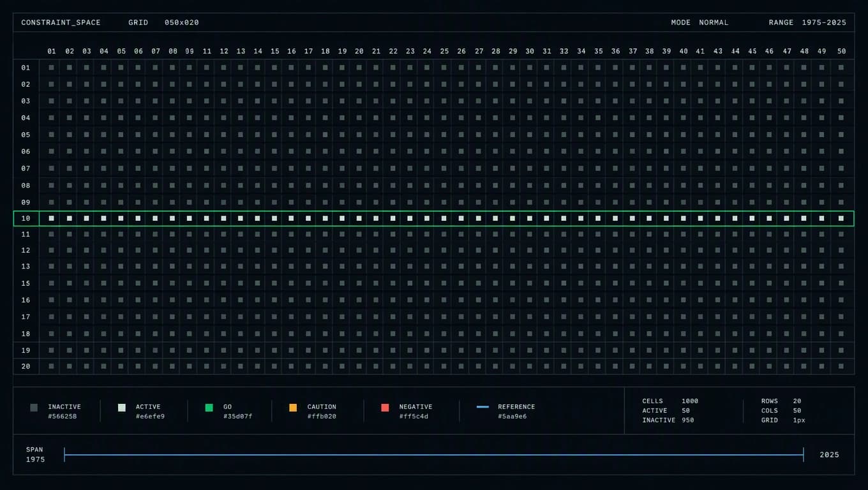Click the CONSTRAINT_SPACE title text
The width and height of the screenshot is (868, 490).
pyautogui.click(x=61, y=22)
